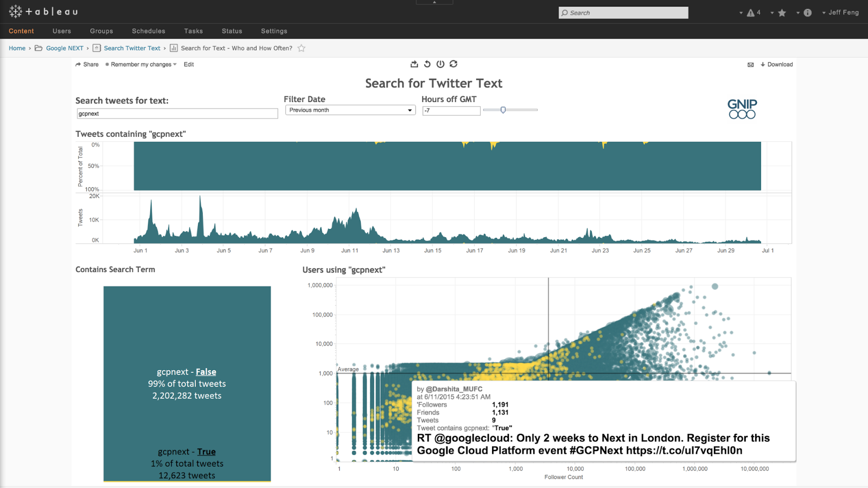Focus the top Search field
The height and width of the screenshot is (488, 868).
click(x=623, y=12)
